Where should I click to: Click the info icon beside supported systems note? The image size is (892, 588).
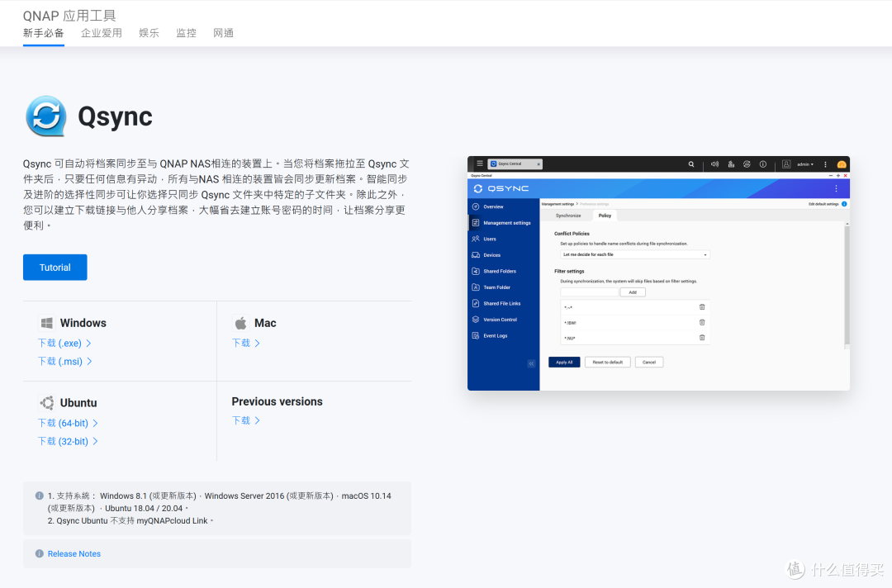(x=40, y=496)
